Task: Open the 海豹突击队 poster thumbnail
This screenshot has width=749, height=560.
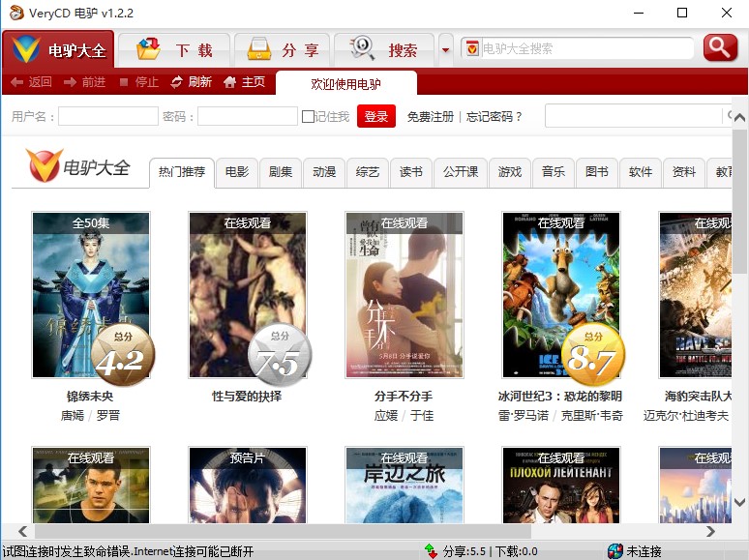Action: pos(696,295)
